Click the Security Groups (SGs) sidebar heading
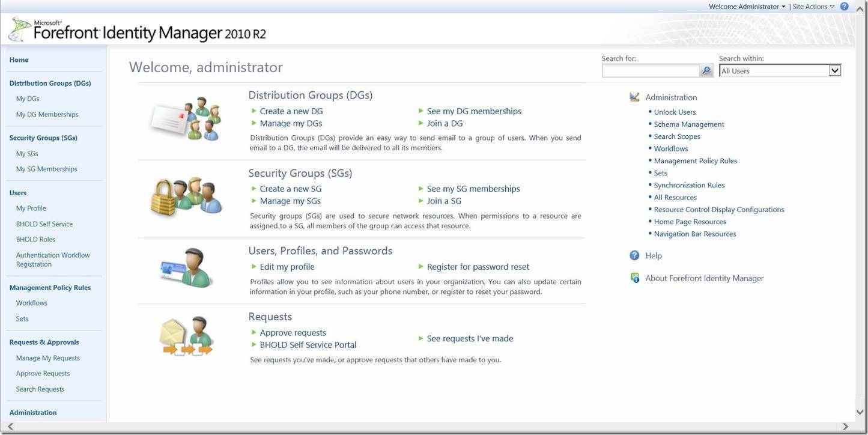Viewport: 868px width, 435px height. pos(43,138)
